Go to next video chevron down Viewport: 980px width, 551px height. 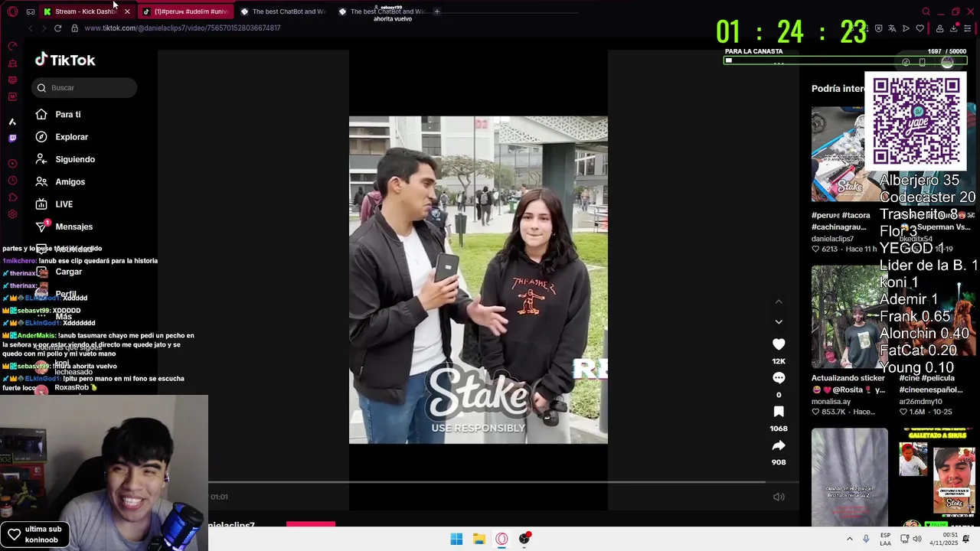click(x=779, y=321)
